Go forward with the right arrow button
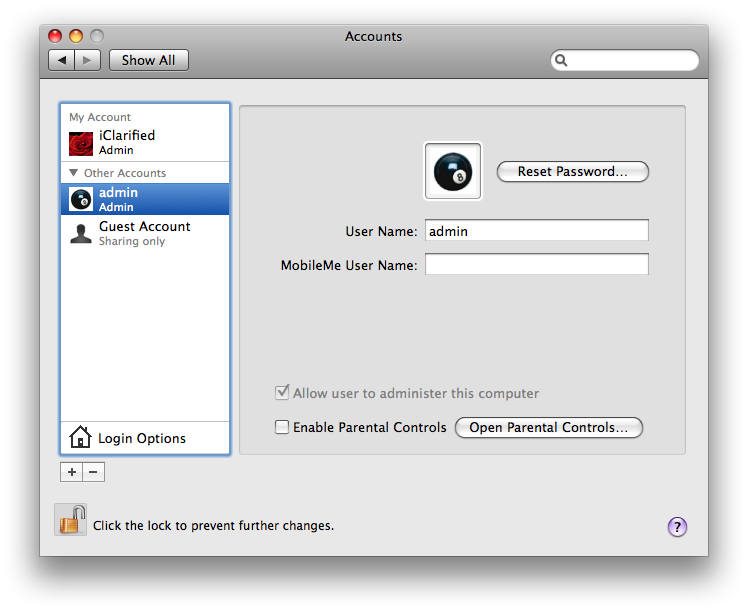 click(87, 60)
